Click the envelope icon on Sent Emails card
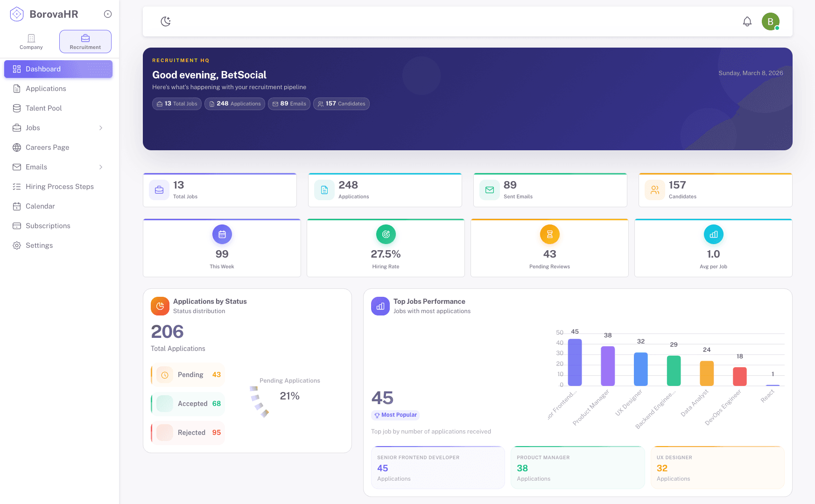This screenshot has width=815, height=504. point(489,190)
